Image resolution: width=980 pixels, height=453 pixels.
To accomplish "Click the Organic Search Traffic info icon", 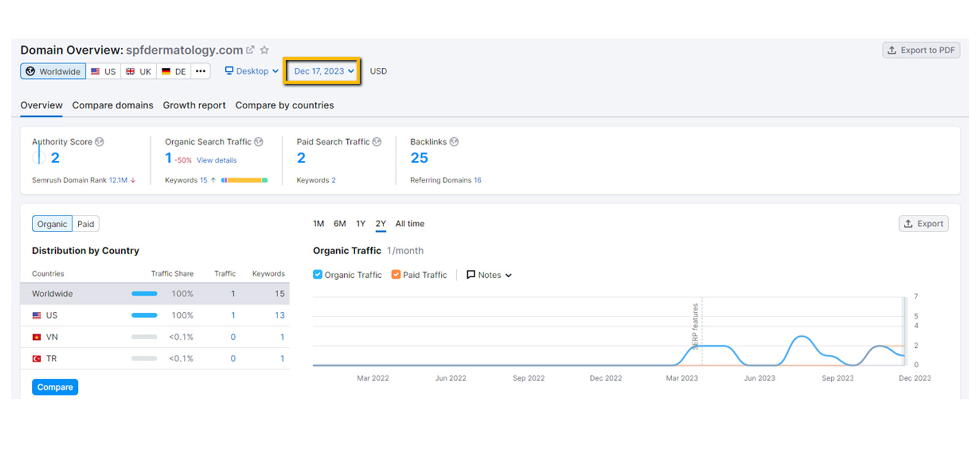I will [258, 142].
